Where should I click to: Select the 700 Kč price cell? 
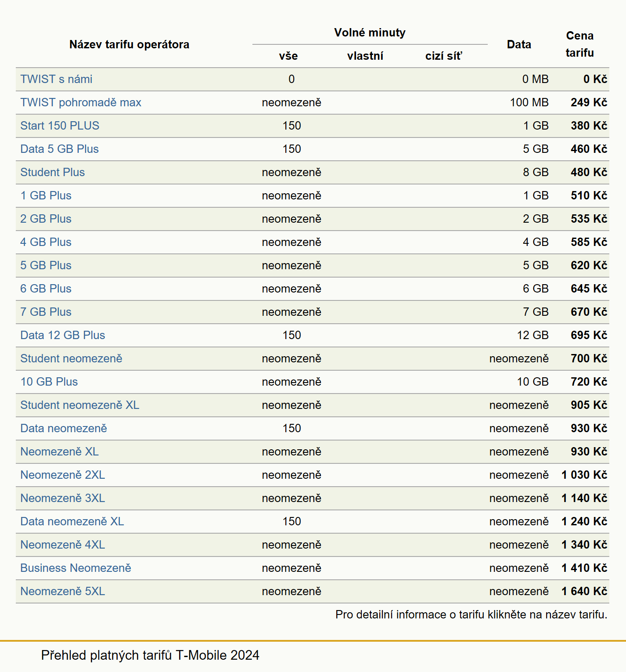click(x=589, y=358)
